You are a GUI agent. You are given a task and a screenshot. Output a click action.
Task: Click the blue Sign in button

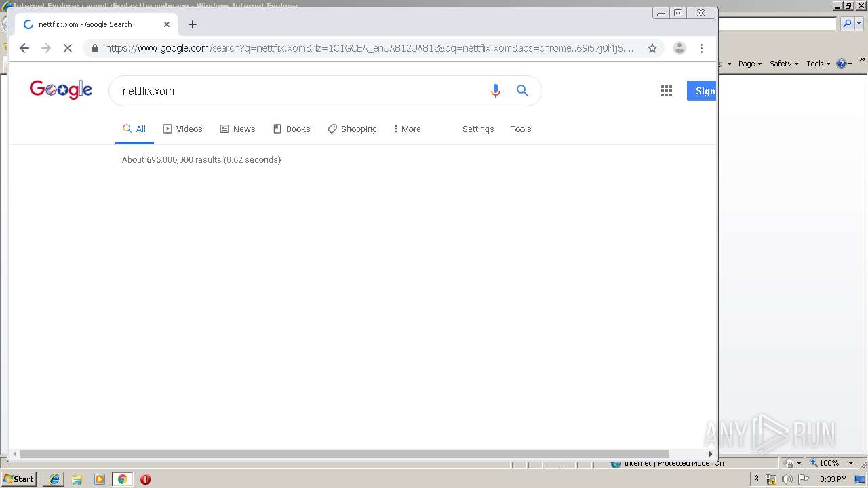pyautogui.click(x=702, y=91)
